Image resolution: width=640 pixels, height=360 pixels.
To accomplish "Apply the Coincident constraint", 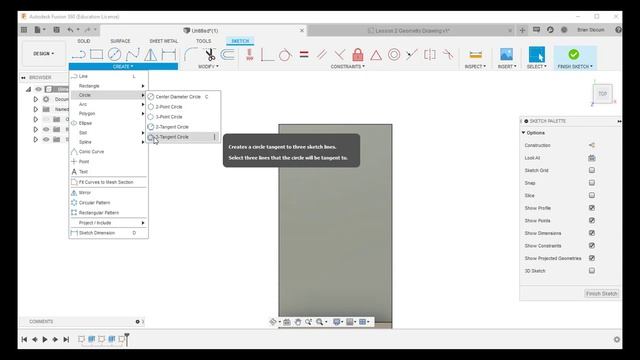I will pyautogui.click(x=267, y=54).
